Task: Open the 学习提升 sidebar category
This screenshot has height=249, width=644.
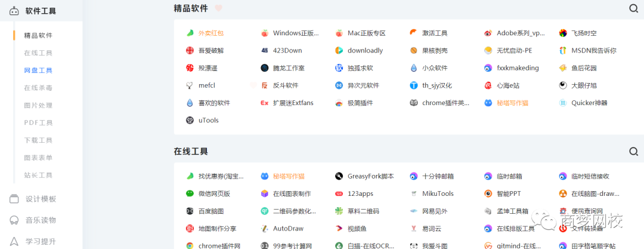Action: click(x=41, y=241)
